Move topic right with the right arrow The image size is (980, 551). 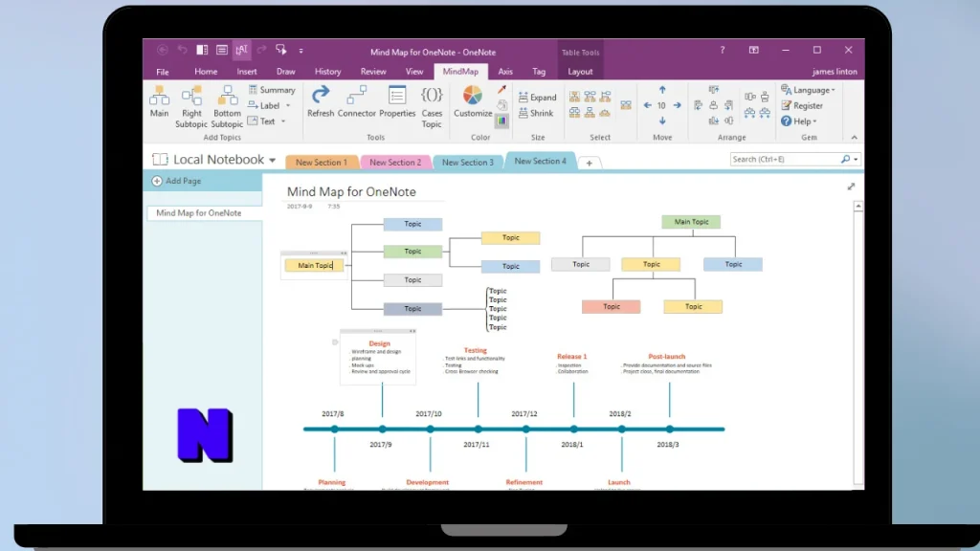(x=677, y=105)
